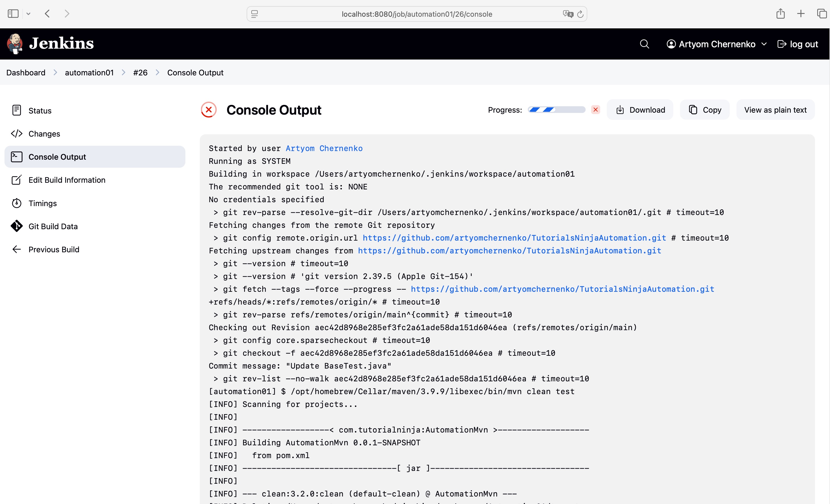This screenshot has width=830, height=504.
Task: Go to Previous Build in sidebar
Action: click(x=54, y=249)
